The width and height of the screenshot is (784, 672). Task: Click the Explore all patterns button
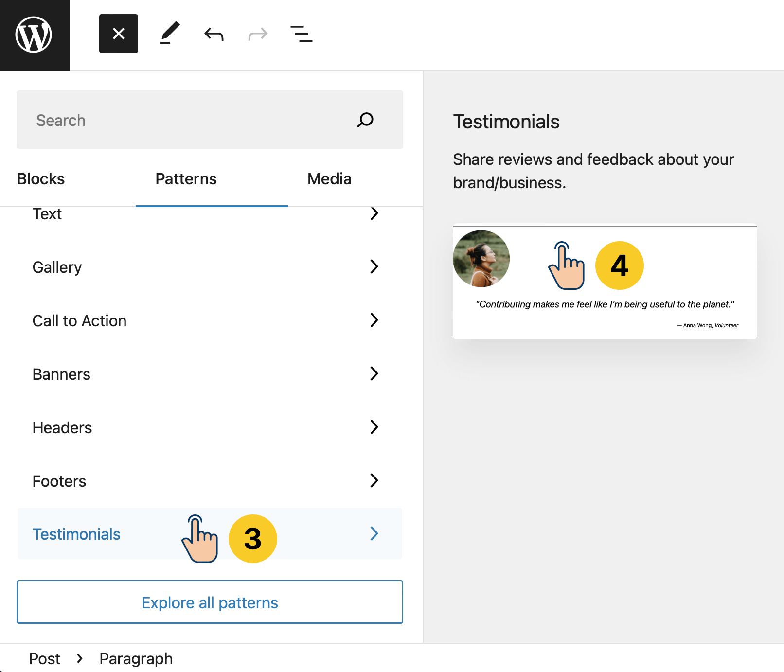coord(210,602)
